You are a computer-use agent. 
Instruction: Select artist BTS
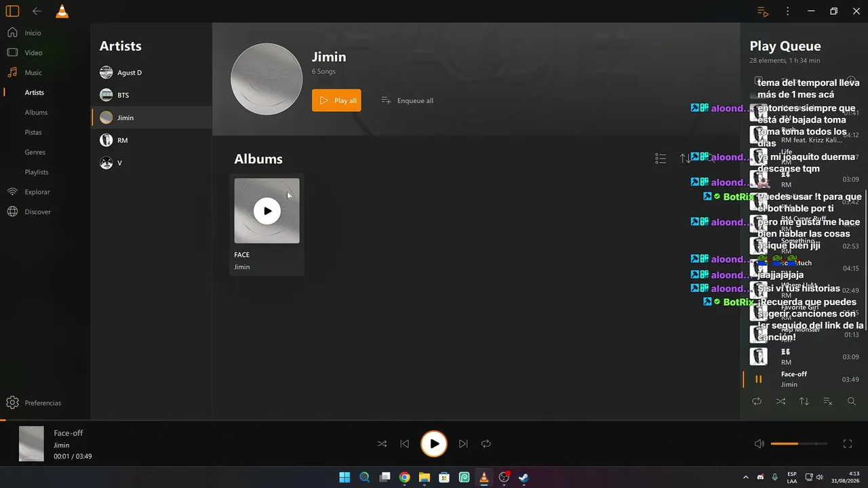pyautogui.click(x=152, y=95)
